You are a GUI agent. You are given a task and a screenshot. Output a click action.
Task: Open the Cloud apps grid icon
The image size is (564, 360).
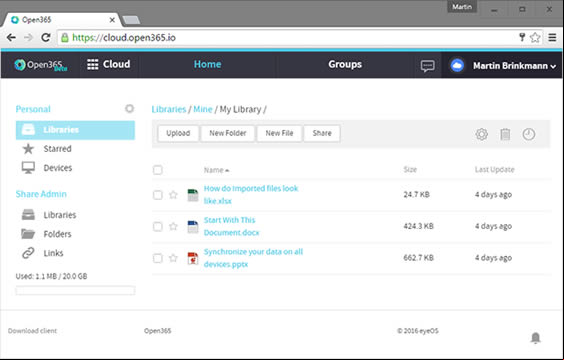92,64
